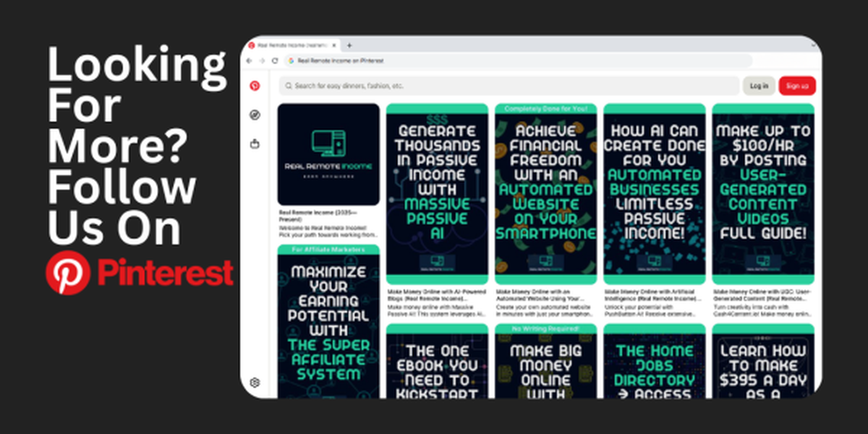Image resolution: width=868 pixels, height=434 pixels.
Task: Open the settings gear icon in sidebar
Action: tap(255, 383)
